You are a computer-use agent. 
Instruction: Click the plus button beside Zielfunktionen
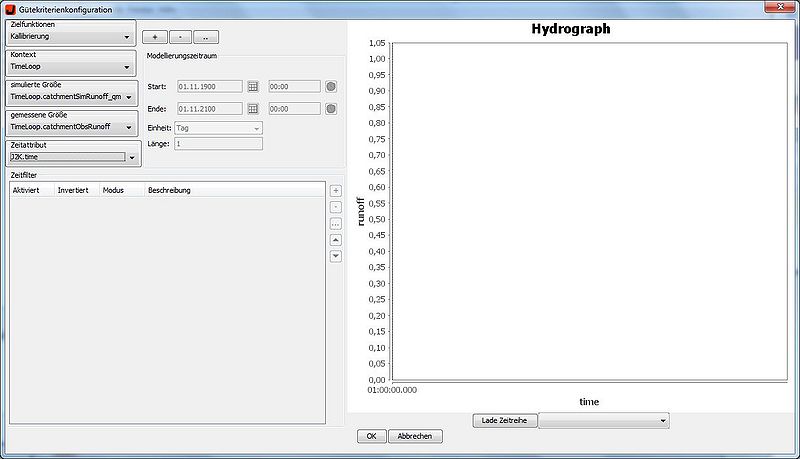tap(152, 36)
